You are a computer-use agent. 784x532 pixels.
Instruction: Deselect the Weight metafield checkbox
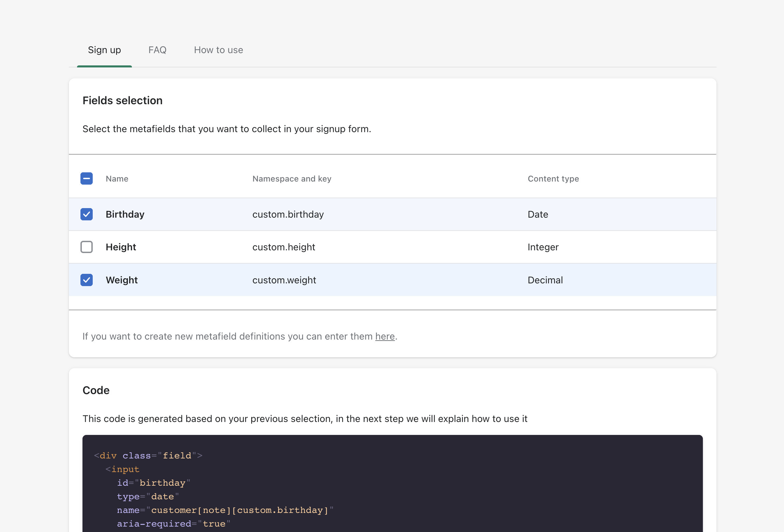87,280
